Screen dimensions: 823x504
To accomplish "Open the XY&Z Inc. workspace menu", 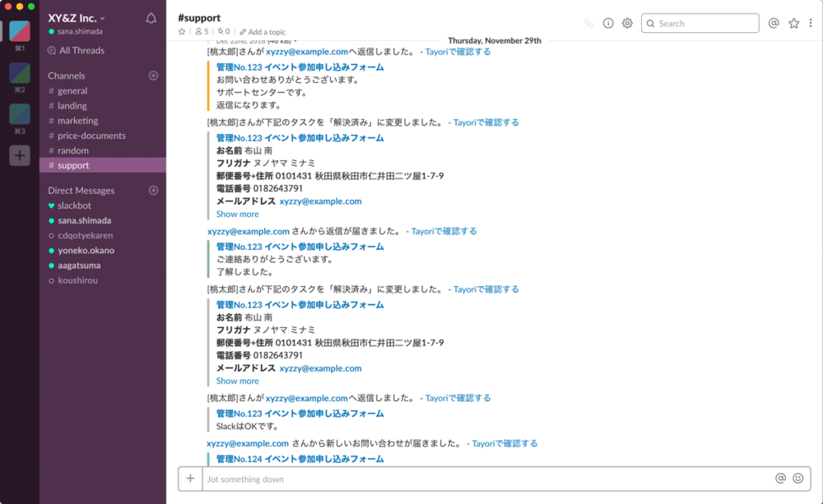I will (74, 16).
